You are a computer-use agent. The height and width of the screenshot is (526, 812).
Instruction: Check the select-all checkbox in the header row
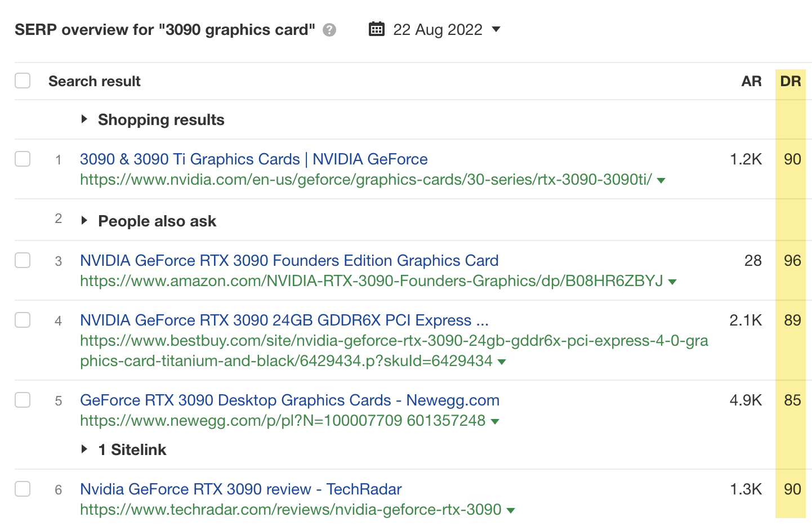coord(23,81)
